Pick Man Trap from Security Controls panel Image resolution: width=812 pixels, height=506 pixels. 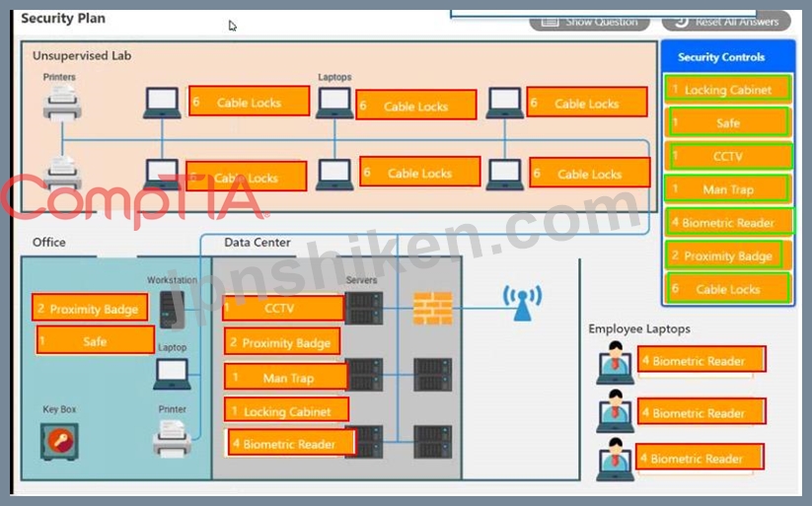(x=728, y=189)
